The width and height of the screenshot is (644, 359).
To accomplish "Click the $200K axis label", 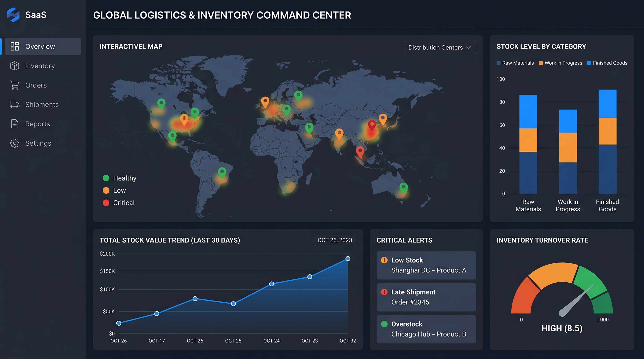I will 107,254.
